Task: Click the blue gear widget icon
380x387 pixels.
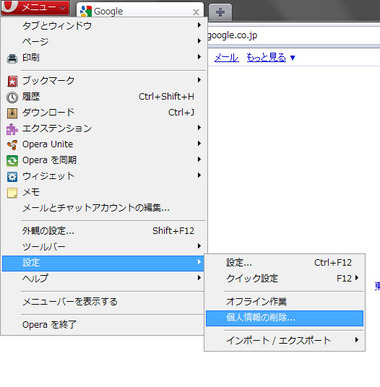Action: tap(12, 177)
